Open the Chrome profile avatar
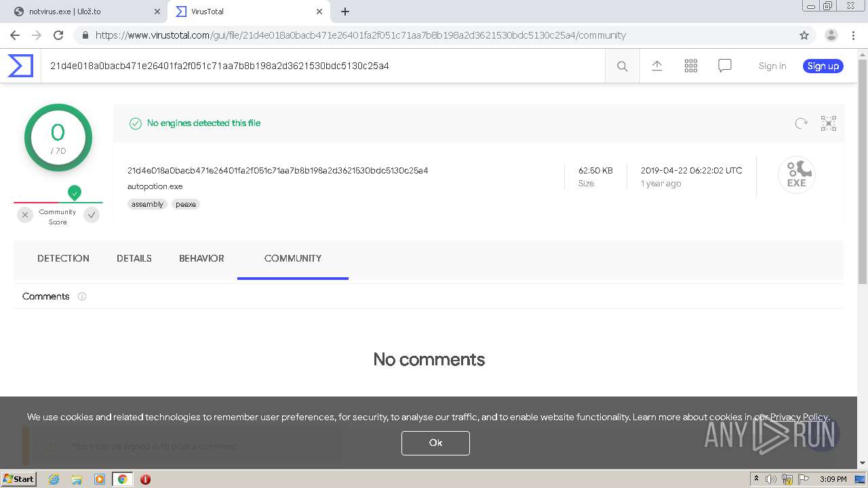Viewport: 868px width, 488px height. point(831,35)
